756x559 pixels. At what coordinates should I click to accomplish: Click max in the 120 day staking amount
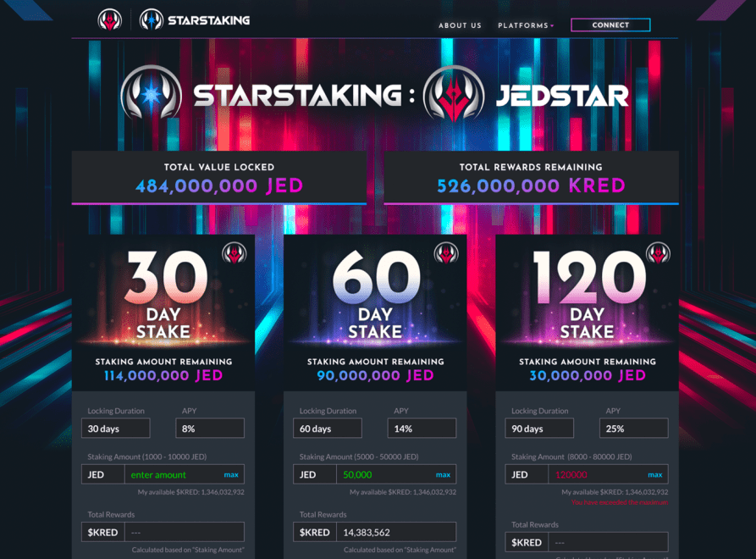coord(654,475)
